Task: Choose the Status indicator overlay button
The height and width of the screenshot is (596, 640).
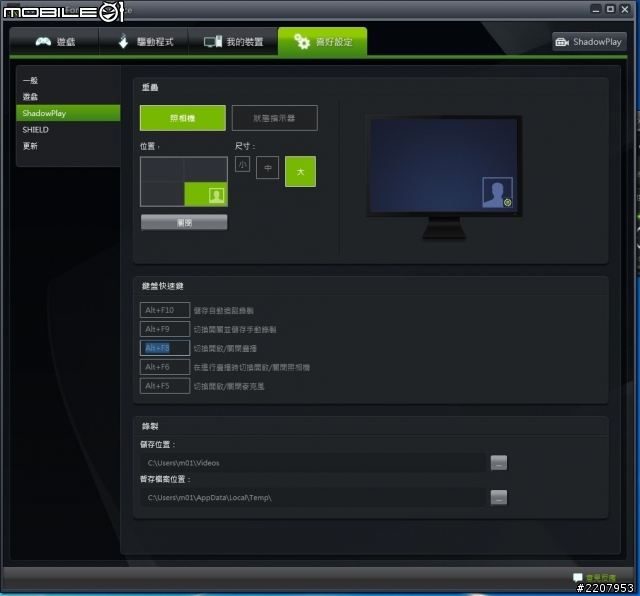Action: pos(274,118)
